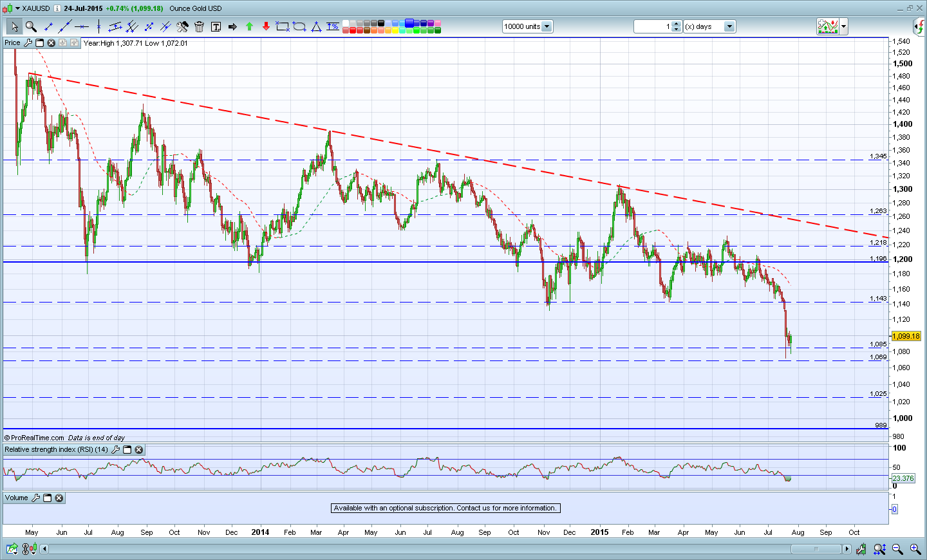Expand the indicator button dropdown arrow
This screenshot has width=927, height=560.
(x=843, y=26)
